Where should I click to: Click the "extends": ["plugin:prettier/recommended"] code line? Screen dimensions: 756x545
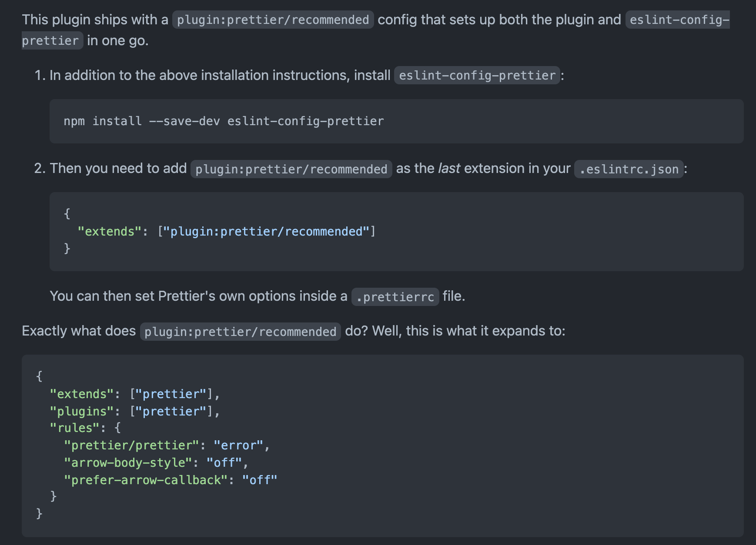(227, 231)
